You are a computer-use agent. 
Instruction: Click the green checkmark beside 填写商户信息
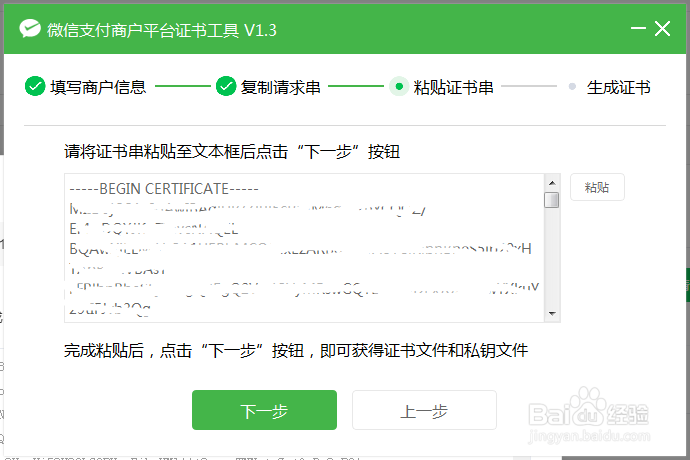[35, 86]
